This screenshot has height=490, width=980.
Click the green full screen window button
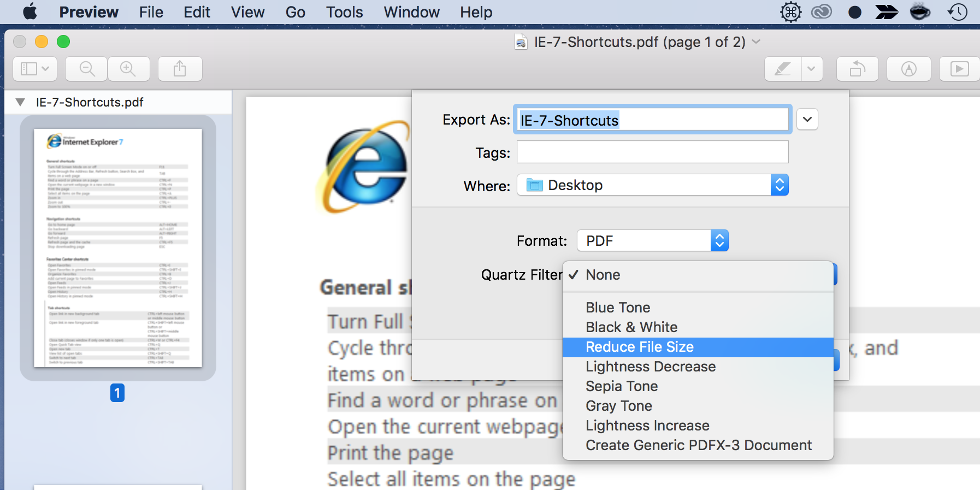coord(63,42)
